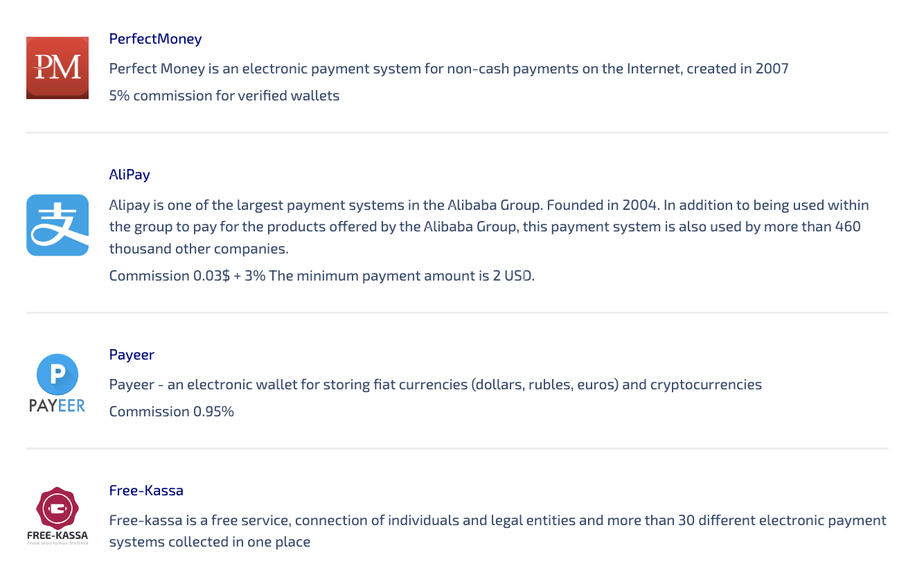Click the blue circular P Payeer icon
Viewport: 924px width, 575px height.
pyautogui.click(x=57, y=374)
